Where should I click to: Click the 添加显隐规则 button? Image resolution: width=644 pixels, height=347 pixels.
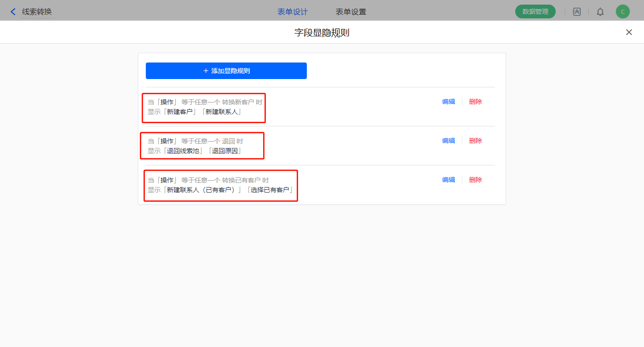(226, 71)
